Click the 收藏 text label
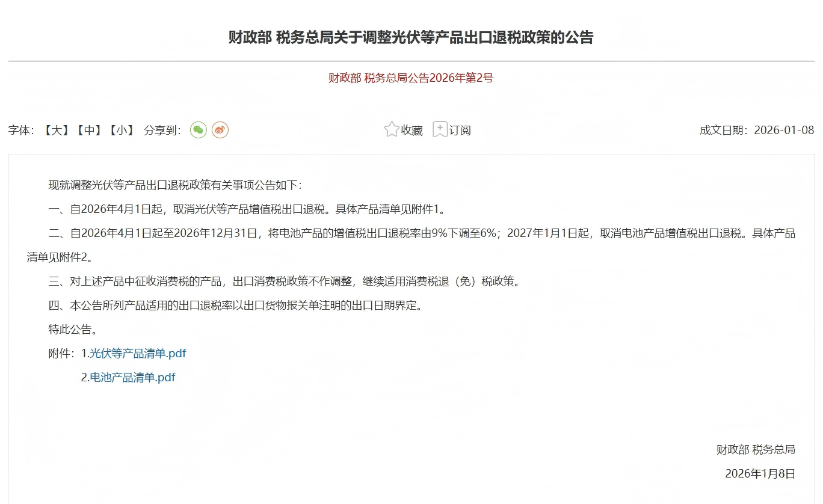This screenshot has width=823, height=504. pyautogui.click(x=412, y=131)
